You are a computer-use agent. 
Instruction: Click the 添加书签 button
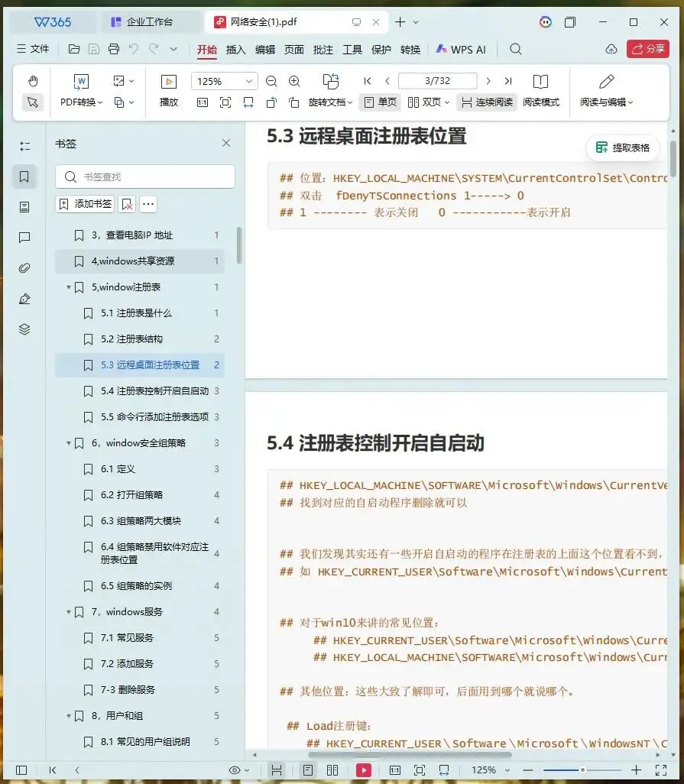(86, 204)
